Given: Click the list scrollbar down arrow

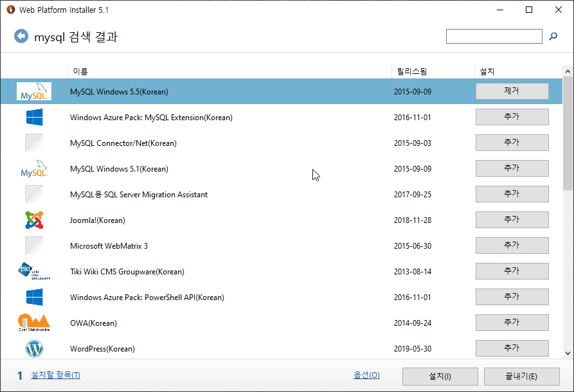Looking at the screenshot, I should 568,353.
